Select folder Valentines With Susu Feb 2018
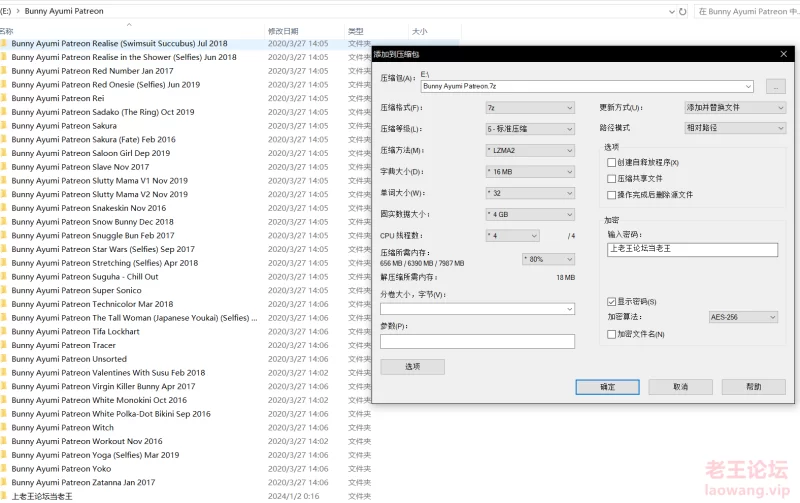The image size is (800, 503). 108,373
